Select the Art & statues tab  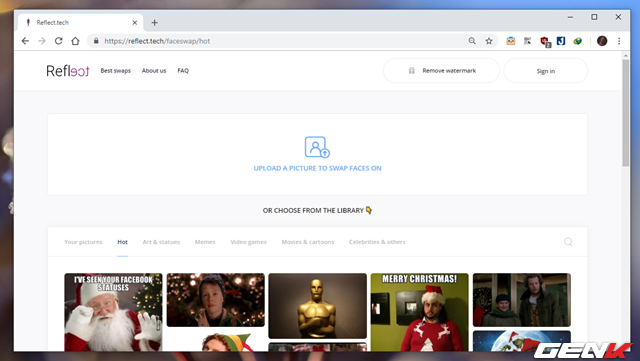(x=161, y=242)
